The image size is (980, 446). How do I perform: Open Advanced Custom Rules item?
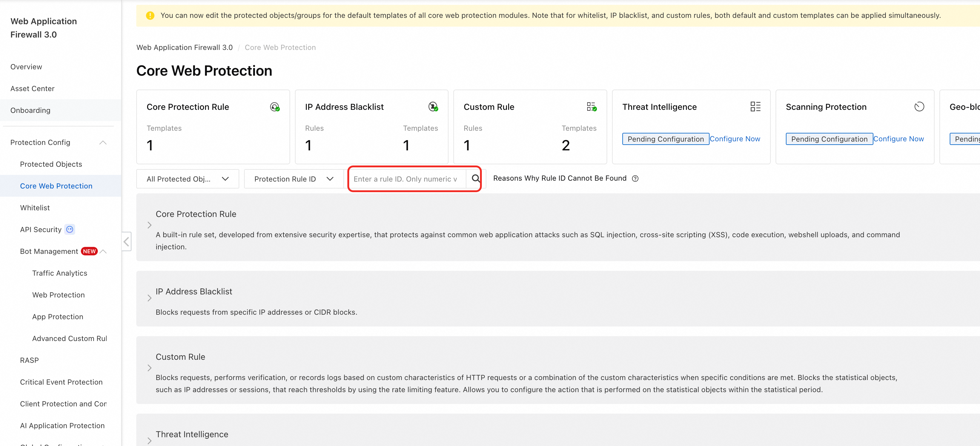[x=70, y=338]
